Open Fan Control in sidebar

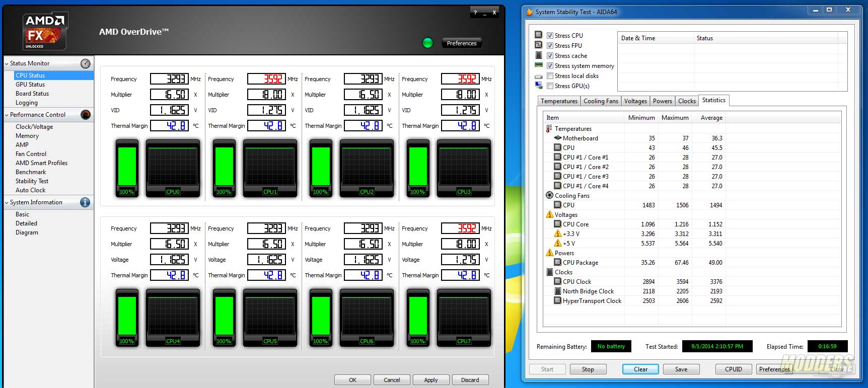pyautogui.click(x=31, y=154)
